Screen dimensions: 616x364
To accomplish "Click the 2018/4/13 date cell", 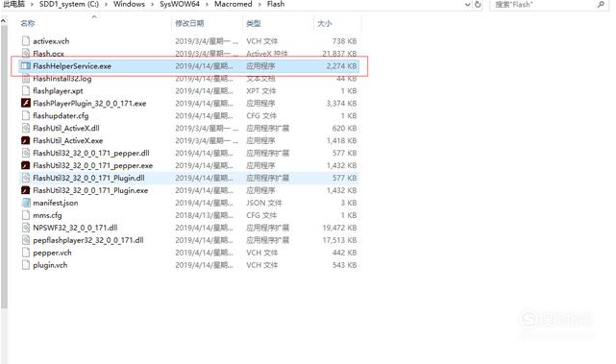I will coord(204,215).
